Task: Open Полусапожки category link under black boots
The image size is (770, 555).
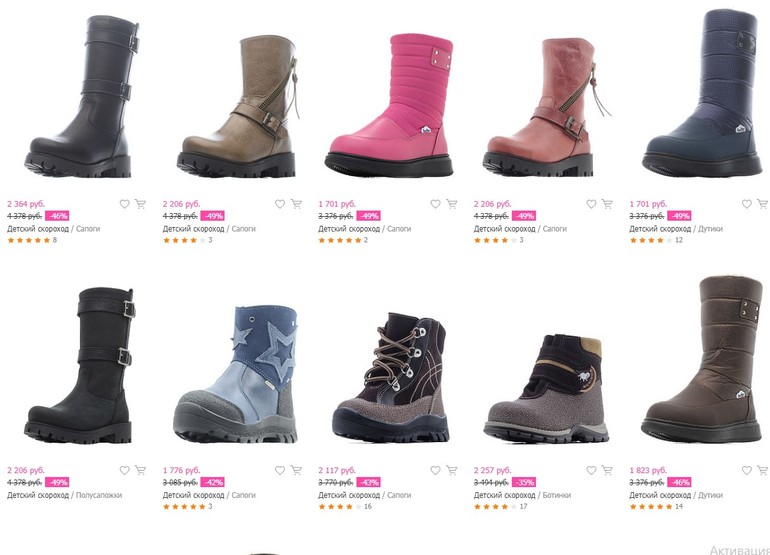Action: 99,495
